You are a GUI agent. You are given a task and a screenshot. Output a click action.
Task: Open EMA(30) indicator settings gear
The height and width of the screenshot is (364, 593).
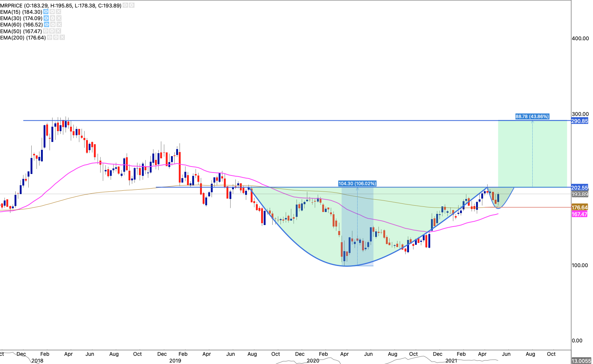(x=53, y=18)
